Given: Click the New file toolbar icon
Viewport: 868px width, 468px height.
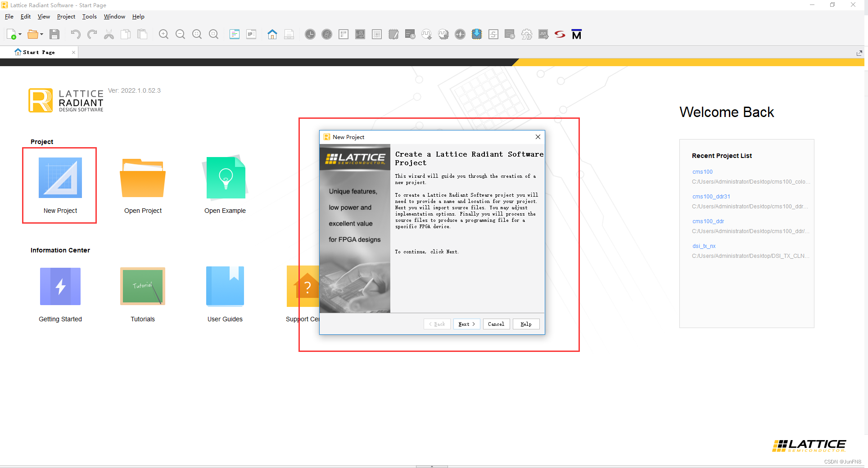Looking at the screenshot, I should pos(11,34).
